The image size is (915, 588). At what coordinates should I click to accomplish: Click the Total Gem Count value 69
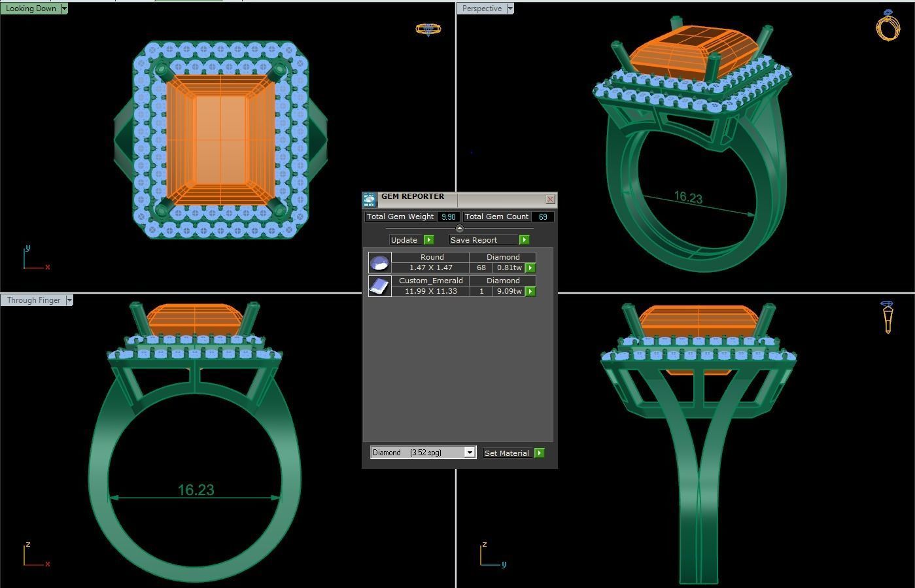[x=543, y=216]
